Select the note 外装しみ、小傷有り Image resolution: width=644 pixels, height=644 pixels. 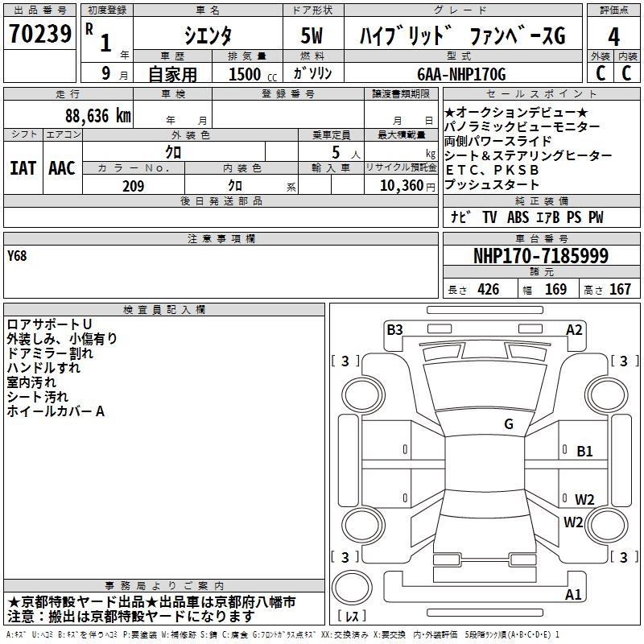pos(62,338)
